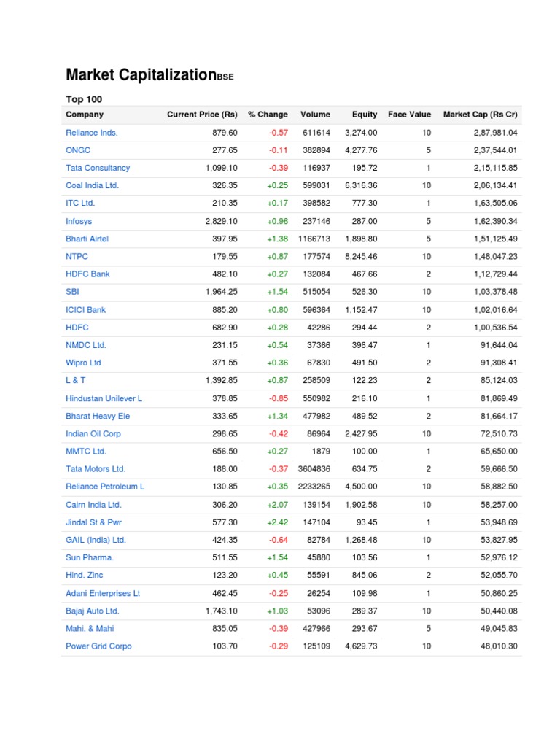This screenshot has width=560, height=747.
Task: Click SBI price 1,964.25
Action: tap(222, 292)
